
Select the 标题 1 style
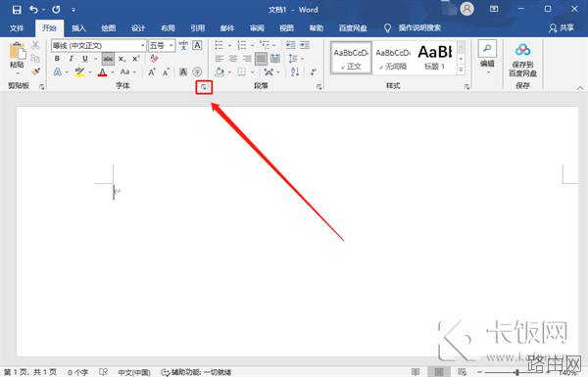(434, 58)
